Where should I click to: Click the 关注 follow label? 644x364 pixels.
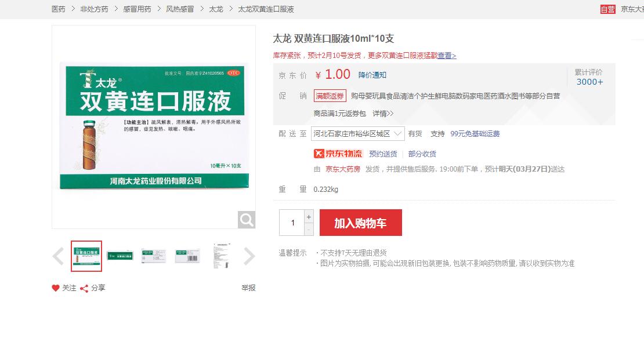69,288
